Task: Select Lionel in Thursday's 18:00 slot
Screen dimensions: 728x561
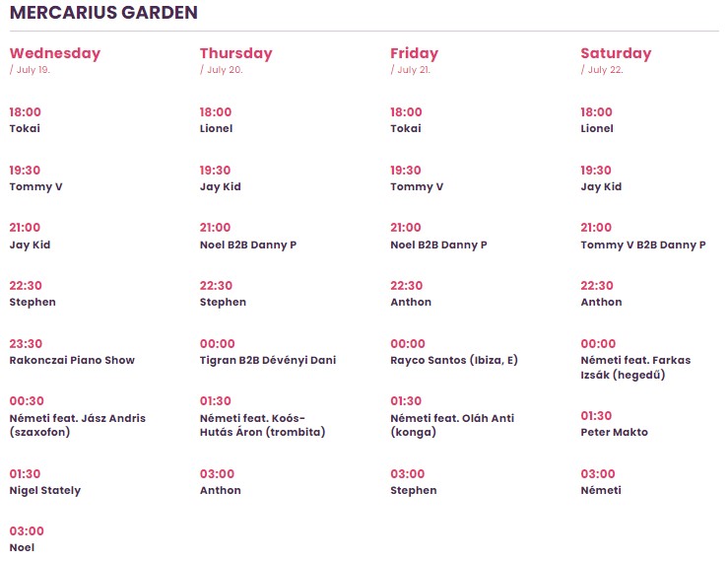Action: 219,128
